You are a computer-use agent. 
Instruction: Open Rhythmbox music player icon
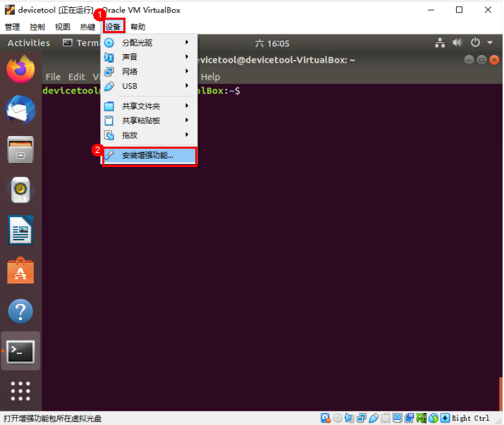[20, 190]
